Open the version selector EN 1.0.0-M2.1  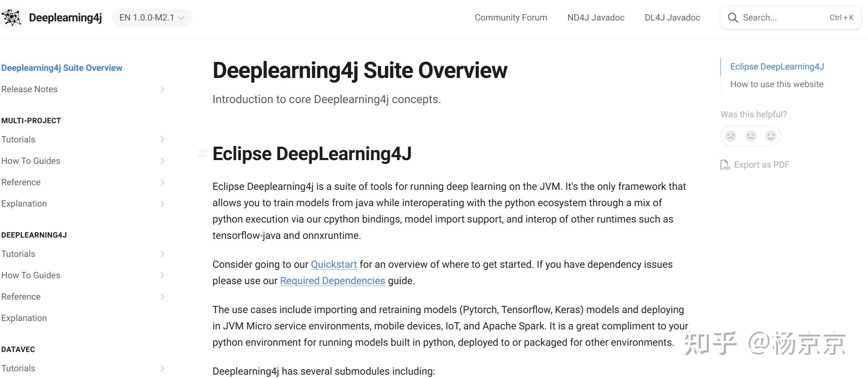pos(151,17)
